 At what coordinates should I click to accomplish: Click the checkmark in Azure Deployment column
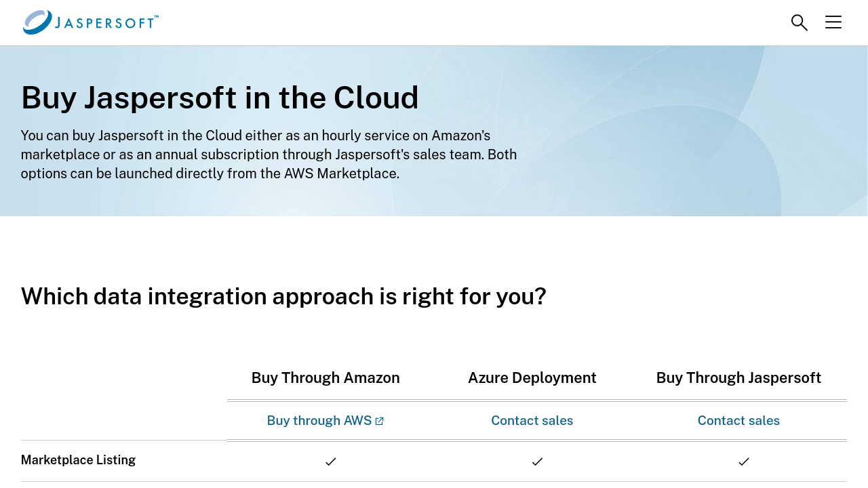point(537,462)
